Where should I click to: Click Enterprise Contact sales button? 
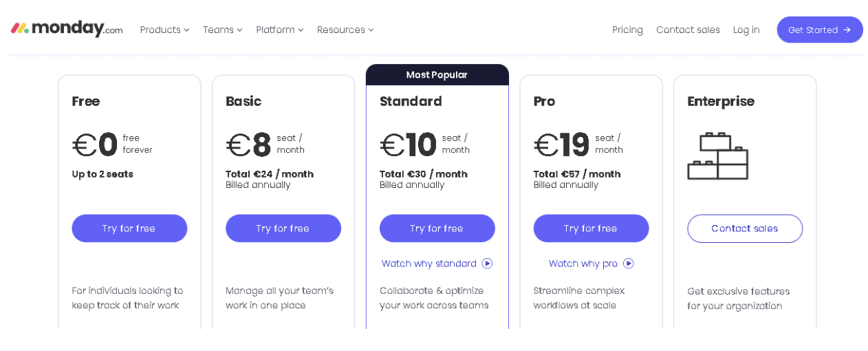pyautogui.click(x=745, y=228)
